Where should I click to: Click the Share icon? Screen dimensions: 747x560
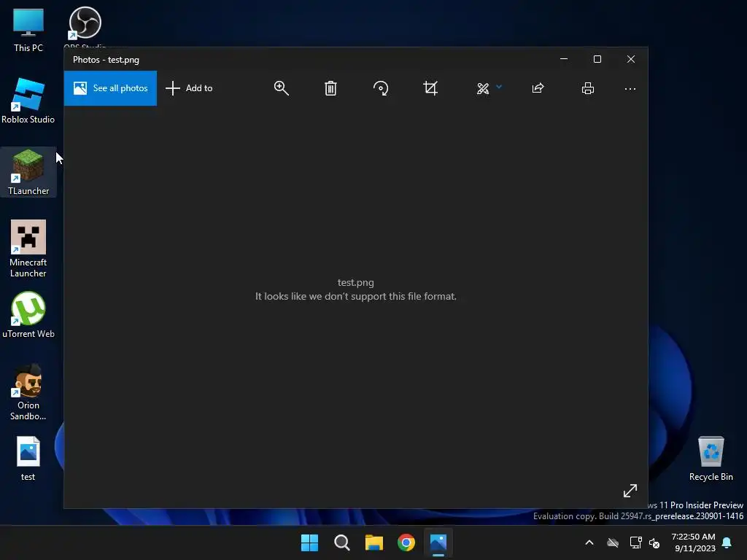click(538, 88)
